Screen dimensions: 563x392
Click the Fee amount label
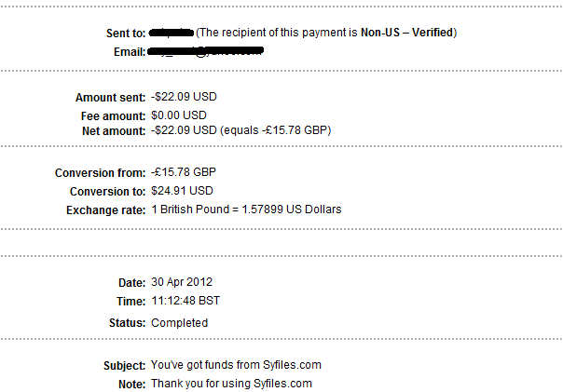tap(114, 115)
